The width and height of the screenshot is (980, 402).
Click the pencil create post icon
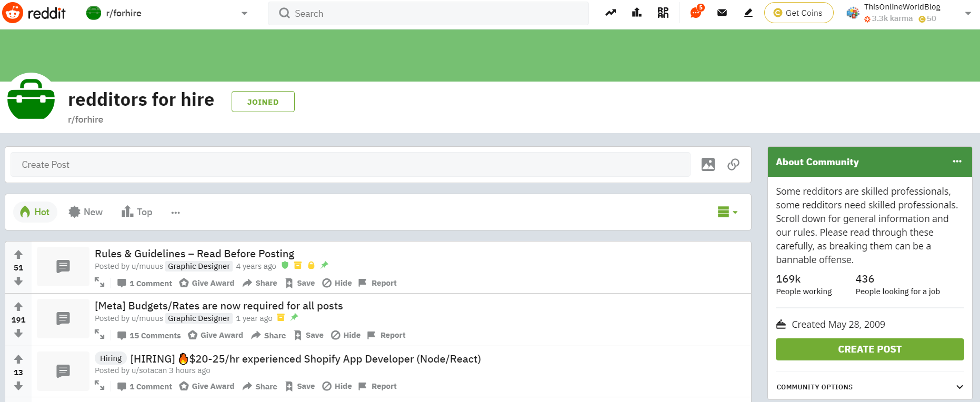(748, 13)
